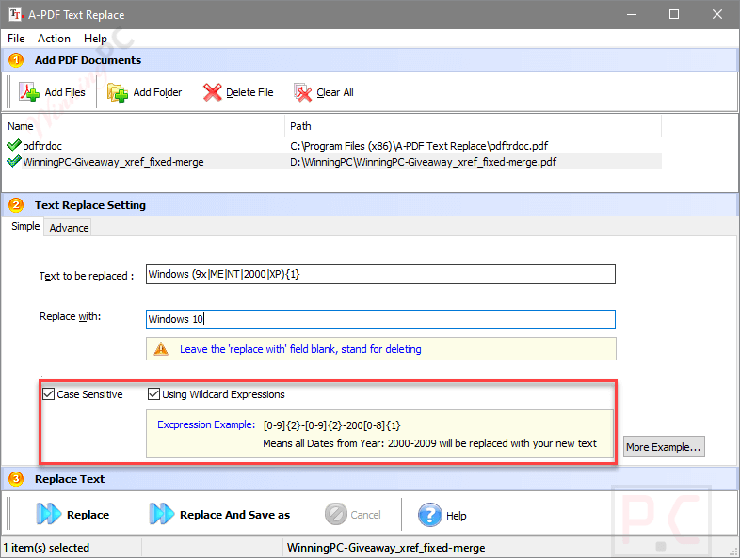Click the Add Folder label
Viewport: 740px width, 560px height.
click(x=157, y=92)
